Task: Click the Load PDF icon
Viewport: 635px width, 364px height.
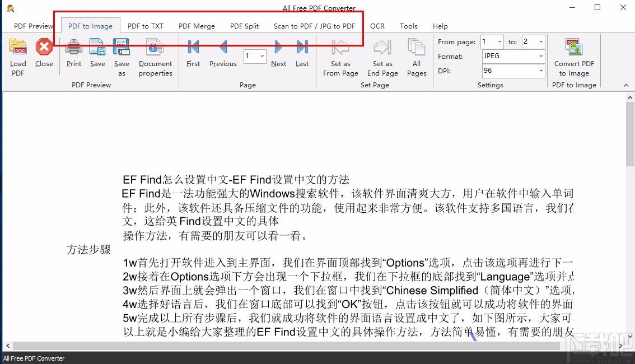Action: (18, 47)
